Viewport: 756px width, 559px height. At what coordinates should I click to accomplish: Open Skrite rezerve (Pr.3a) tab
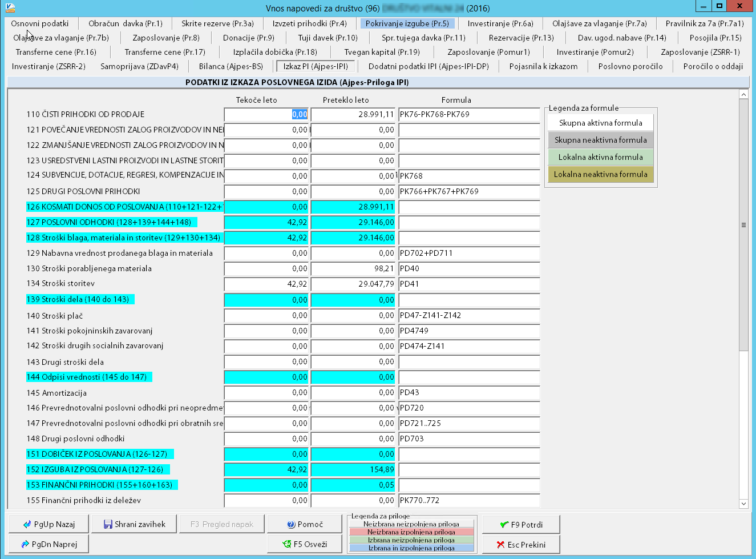[217, 23]
